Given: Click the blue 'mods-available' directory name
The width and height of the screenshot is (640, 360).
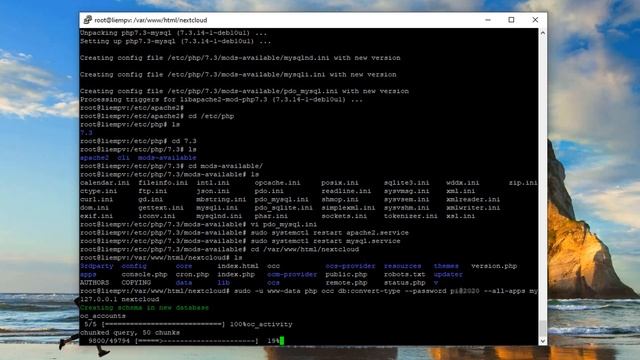Looking at the screenshot, I should click(x=167, y=158).
